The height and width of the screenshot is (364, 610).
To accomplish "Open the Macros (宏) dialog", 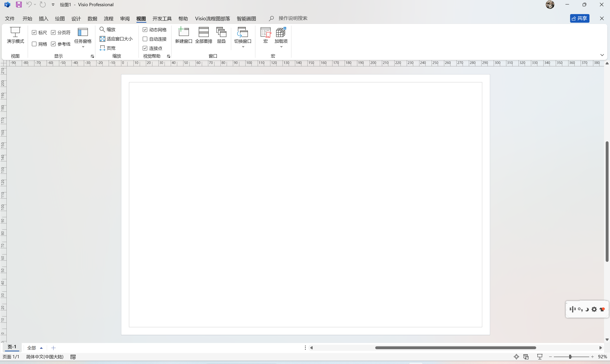I will (266, 35).
